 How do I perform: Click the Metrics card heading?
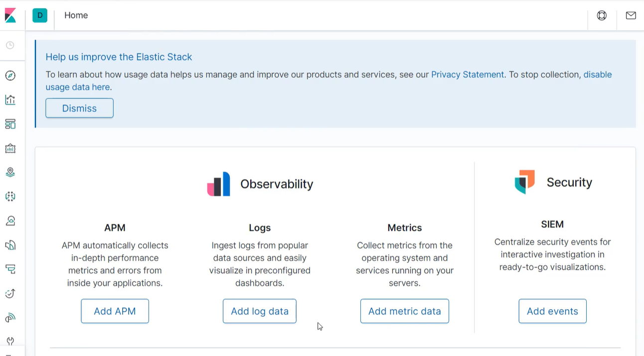point(405,228)
